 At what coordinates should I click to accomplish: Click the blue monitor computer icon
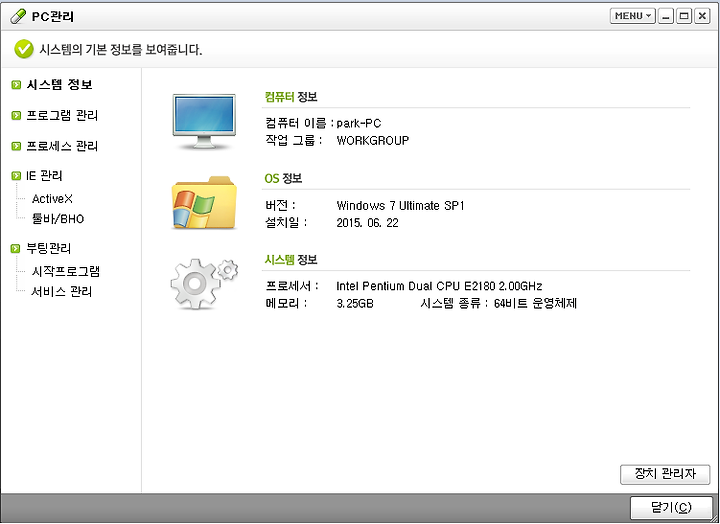(204, 122)
